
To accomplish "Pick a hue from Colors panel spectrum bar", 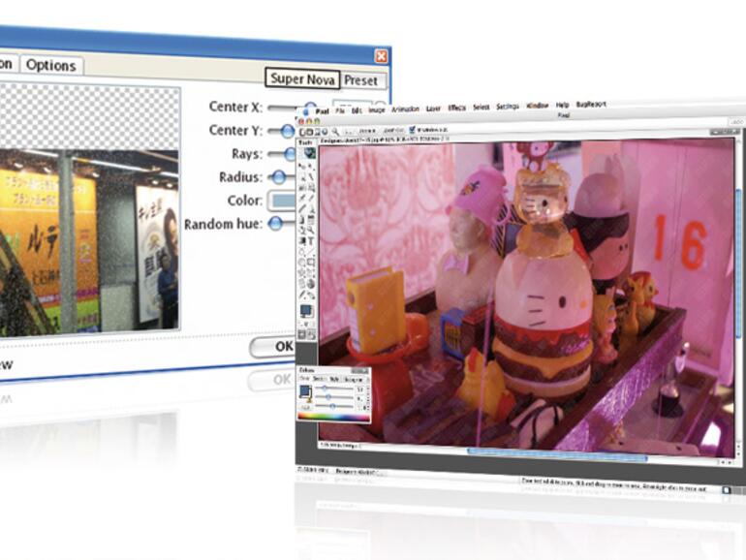I will coord(333,417).
